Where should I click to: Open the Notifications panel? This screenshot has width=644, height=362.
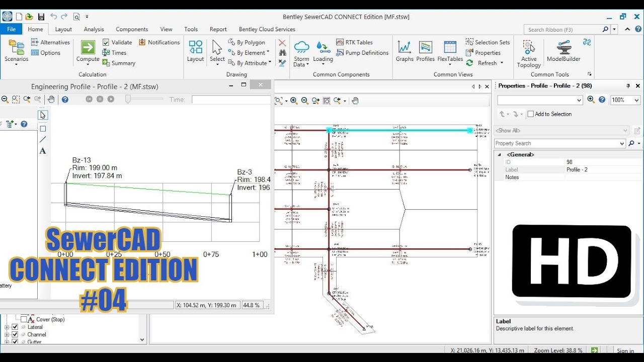(159, 42)
